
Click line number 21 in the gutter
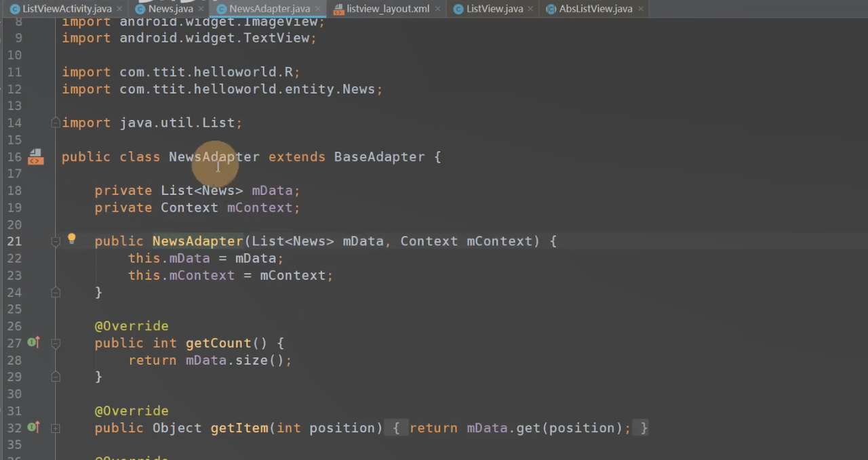14,241
